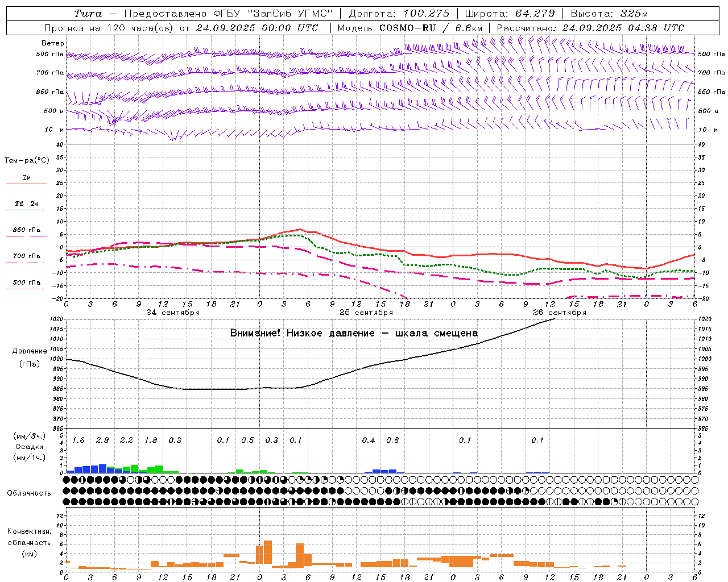
Task: Click the precipitation value "1.6"
Action: [78, 440]
